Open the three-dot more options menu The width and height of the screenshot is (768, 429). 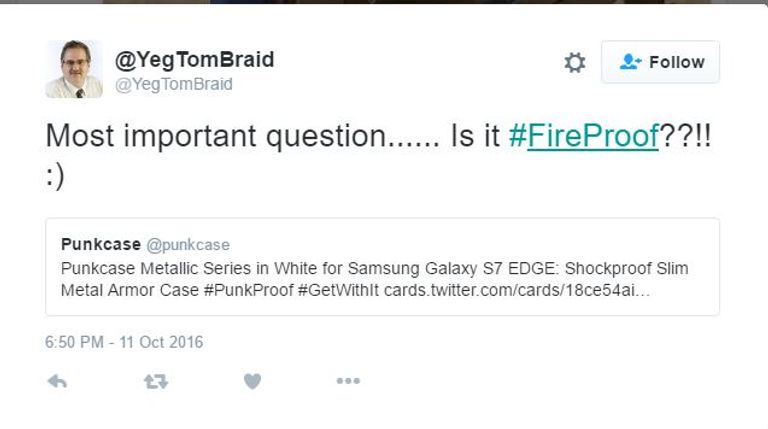point(348,381)
